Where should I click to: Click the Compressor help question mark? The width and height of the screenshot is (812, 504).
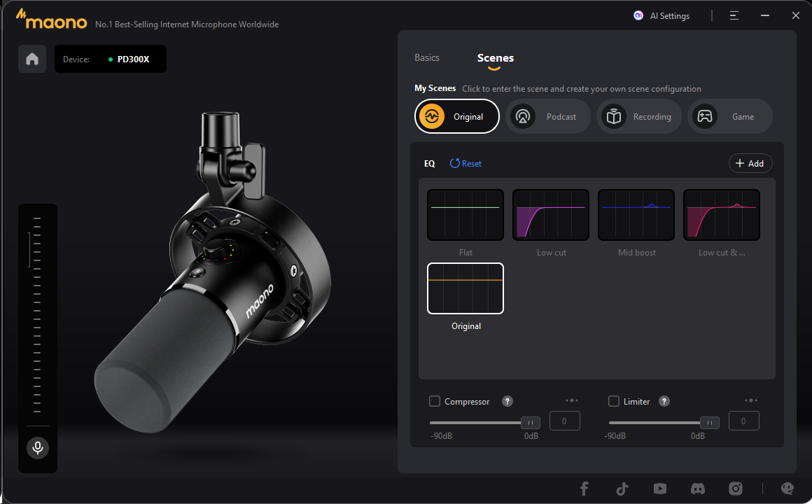507,401
